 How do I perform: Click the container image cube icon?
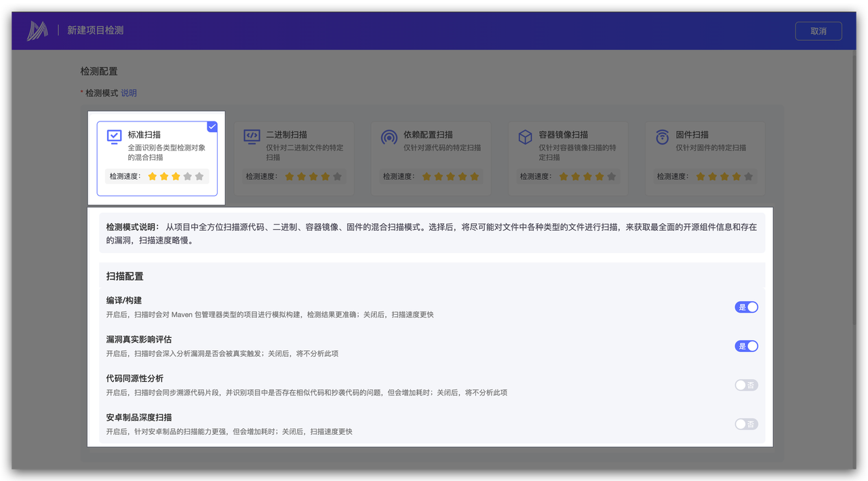click(x=525, y=137)
